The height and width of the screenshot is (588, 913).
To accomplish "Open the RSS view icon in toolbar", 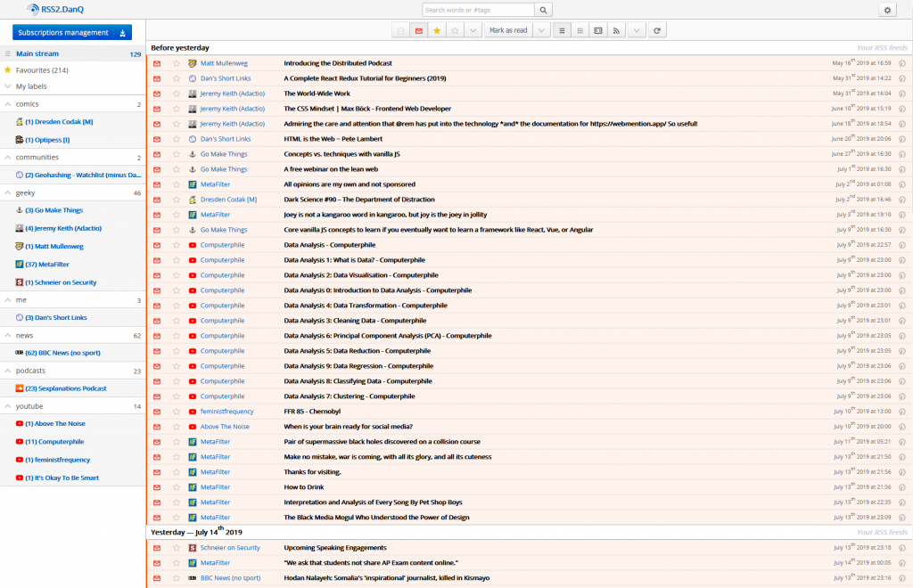I will (617, 30).
